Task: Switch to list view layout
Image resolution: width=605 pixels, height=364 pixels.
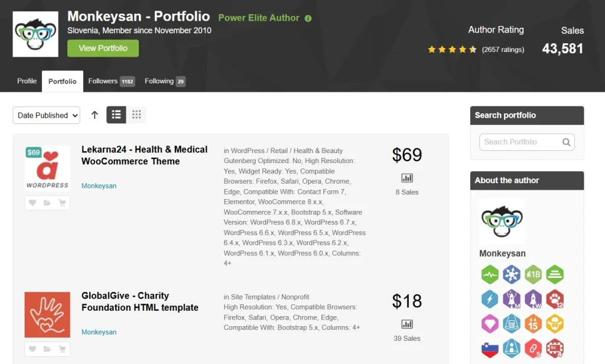Action: pyautogui.click(x=116, y=115)
